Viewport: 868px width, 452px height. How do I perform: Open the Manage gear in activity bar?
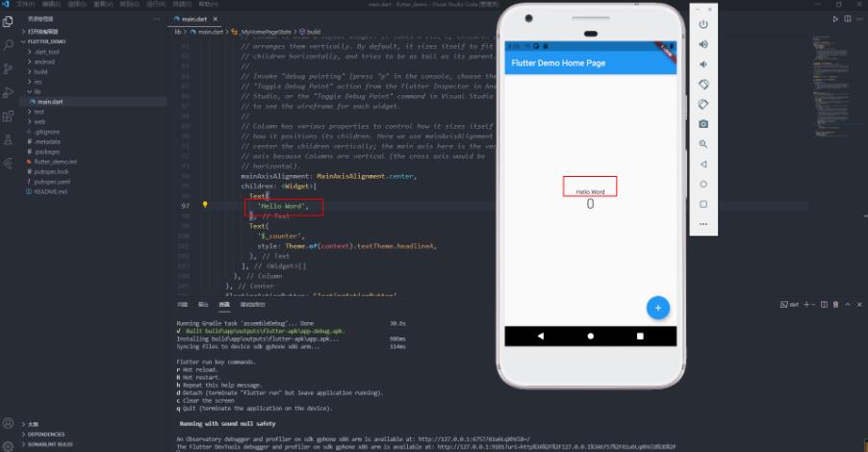pos(8,445)
